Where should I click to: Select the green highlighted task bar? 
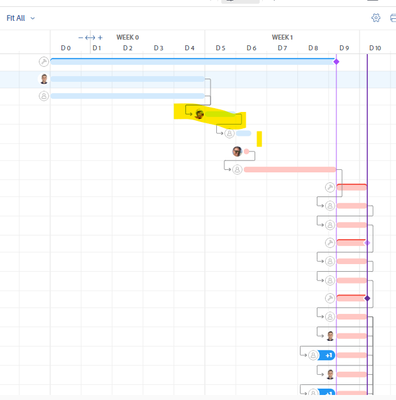pyautogui.click(x=220, y=114)
